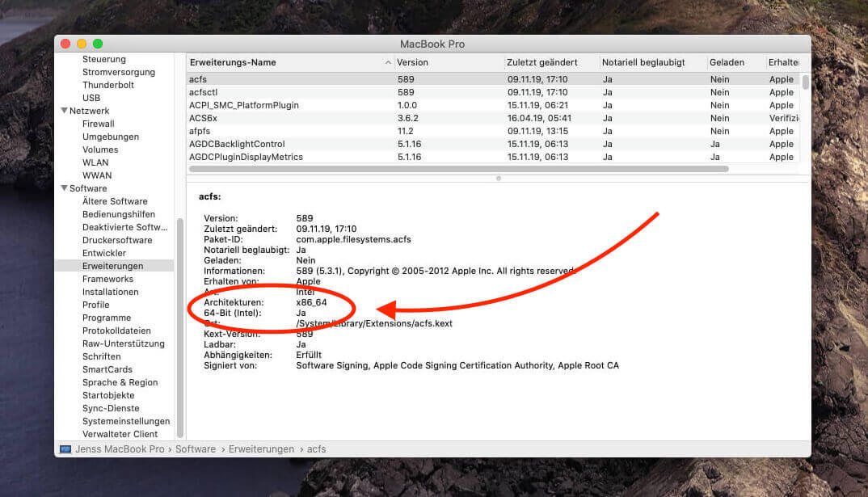Select Installationen in the sidebar
The image size is (868, 497).
click(x=110, y=292)
